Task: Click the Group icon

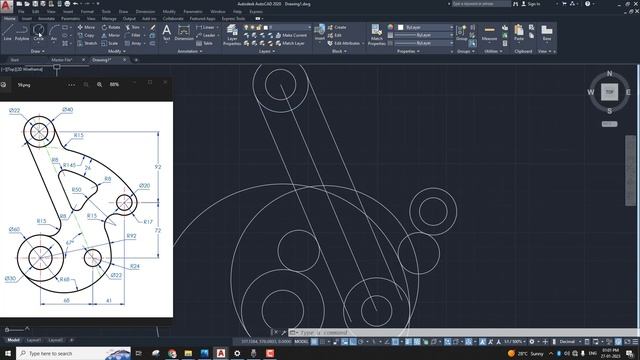Action: coord(462,33)
